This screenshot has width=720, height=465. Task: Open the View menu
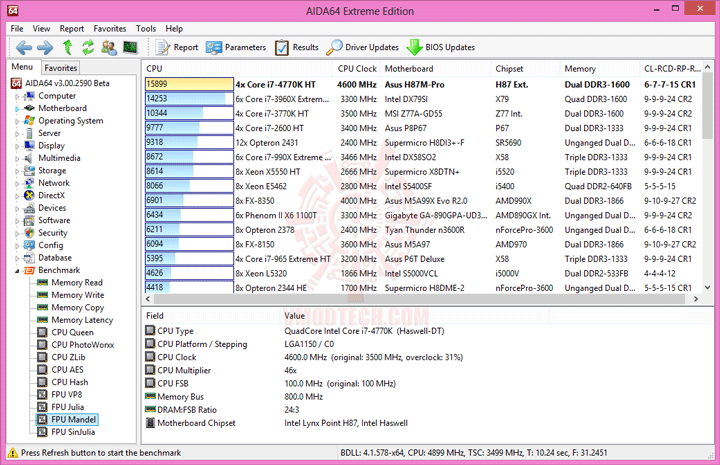41,28
